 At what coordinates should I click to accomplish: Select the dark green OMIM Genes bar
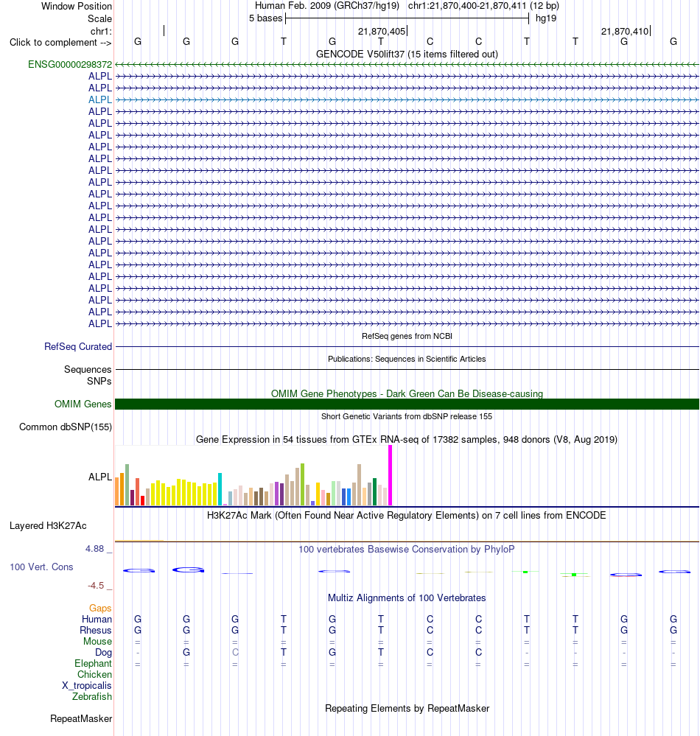click(407, 404)
